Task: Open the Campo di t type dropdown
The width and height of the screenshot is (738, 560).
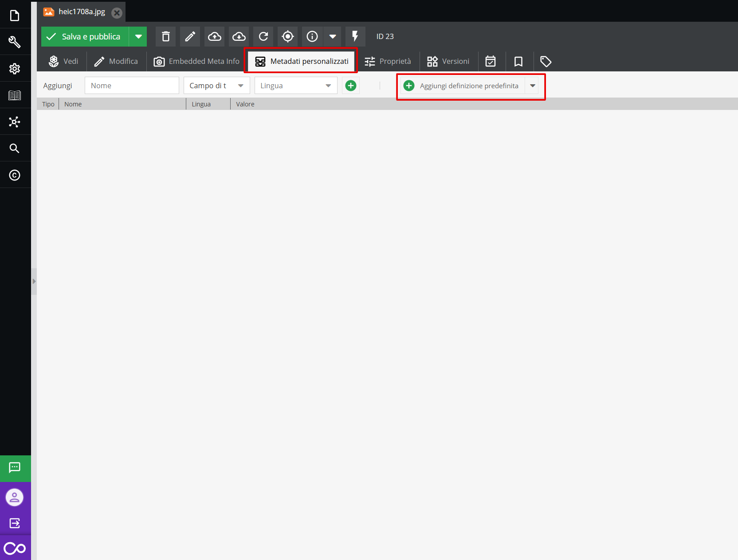Action: pos(216,86)
